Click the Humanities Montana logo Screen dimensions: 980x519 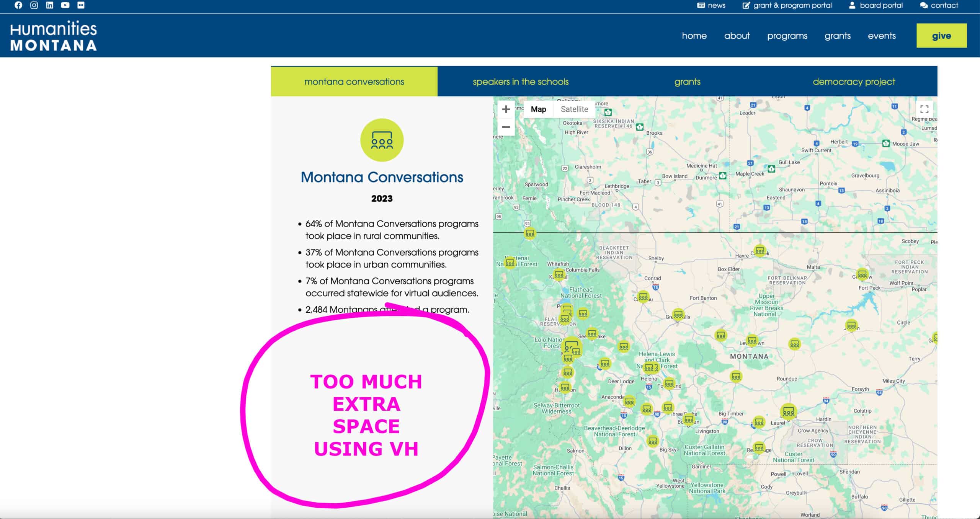click(54, 36)
